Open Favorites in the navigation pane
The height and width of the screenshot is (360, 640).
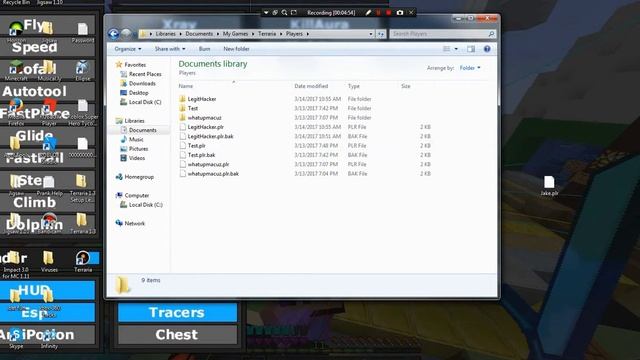[x=131, y=64]
